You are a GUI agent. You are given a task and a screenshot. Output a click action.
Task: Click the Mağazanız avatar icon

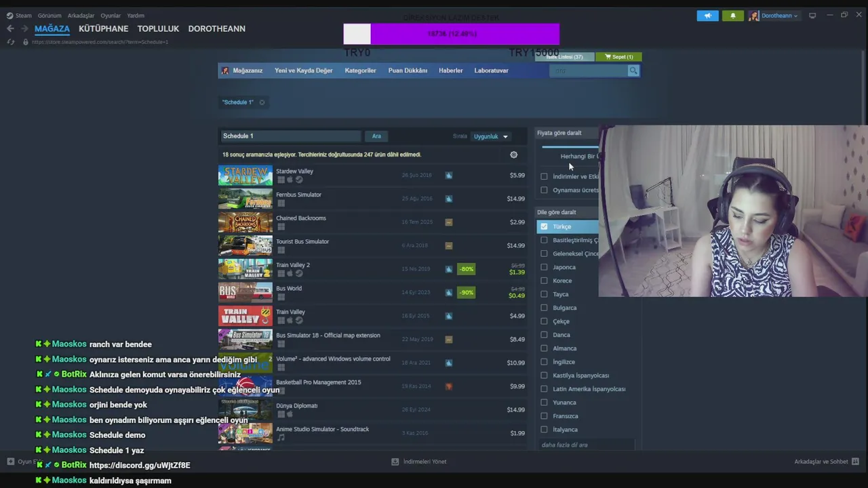tap(225, 70)
